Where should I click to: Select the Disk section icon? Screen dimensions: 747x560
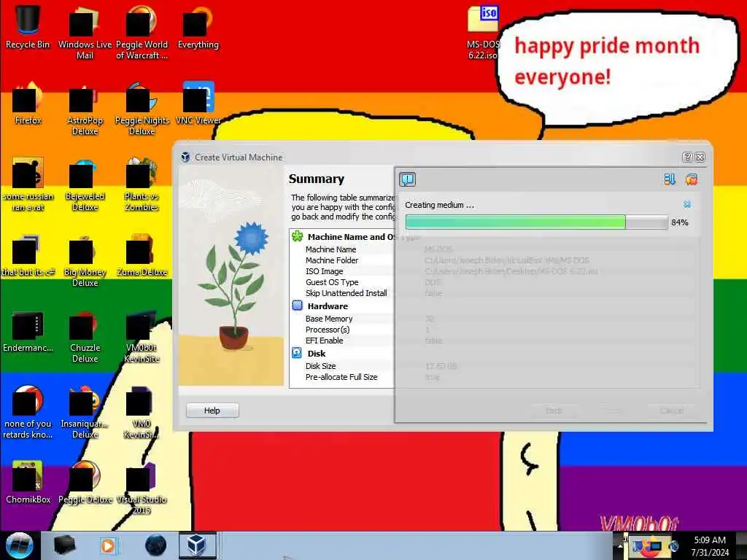coord(297,353)
